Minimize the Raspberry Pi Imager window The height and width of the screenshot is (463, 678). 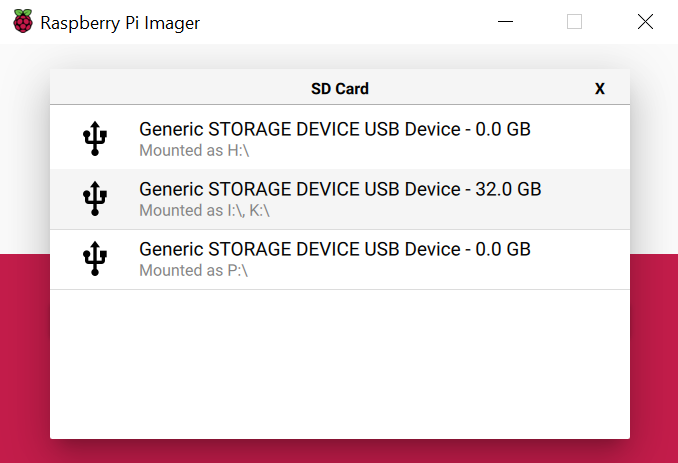point(505,21)
